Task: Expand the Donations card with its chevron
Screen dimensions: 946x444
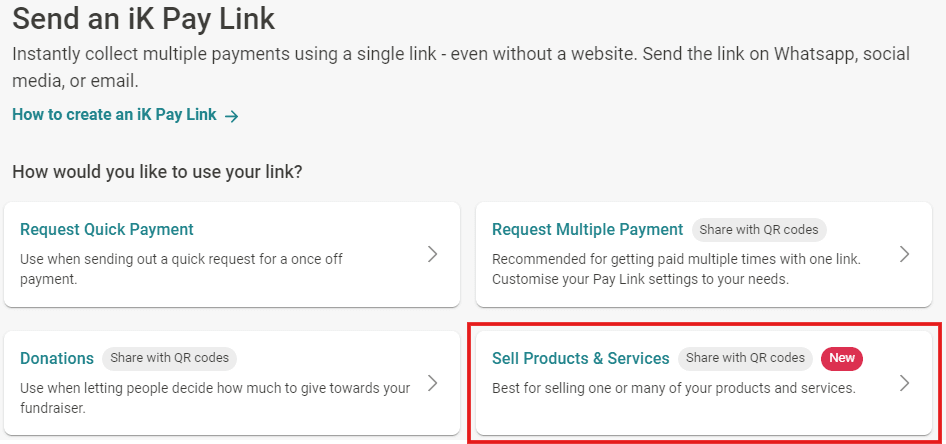Action: click(433, 382)
